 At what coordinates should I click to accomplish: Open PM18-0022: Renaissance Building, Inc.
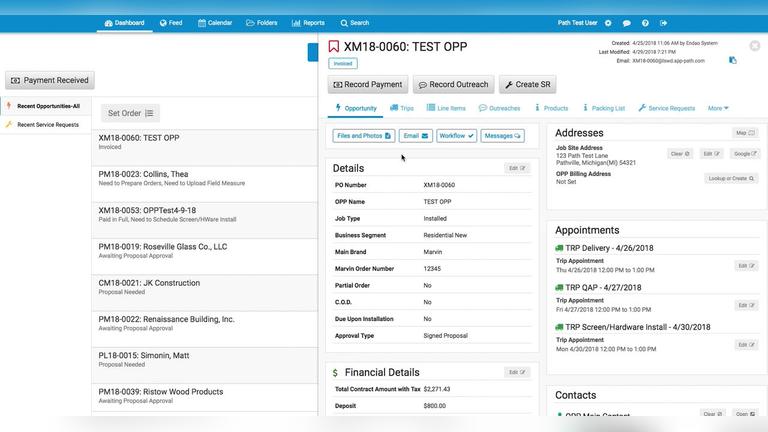[205, 329]
